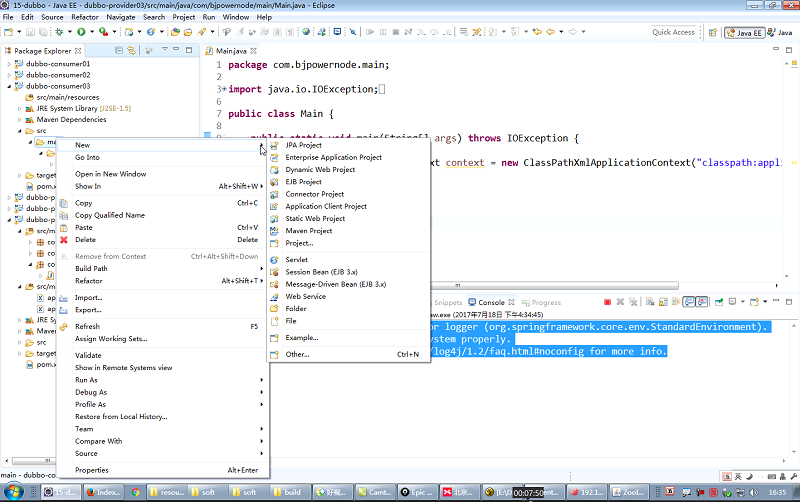Choose Other... in the New submenu

pyautogui.click(x=297, y=354)
